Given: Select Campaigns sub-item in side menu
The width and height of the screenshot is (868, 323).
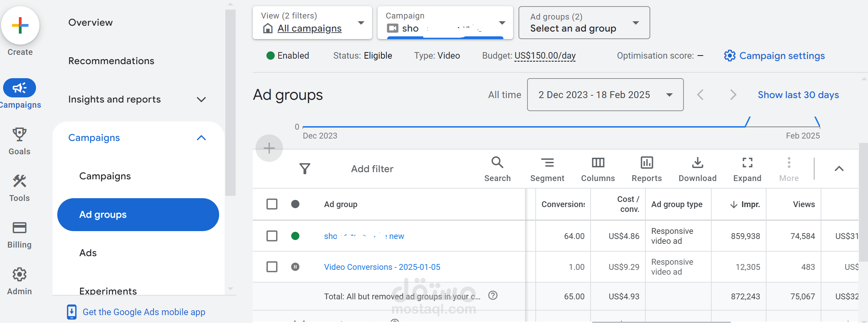Looking at the screenshot, I should (x=105, y=176).
